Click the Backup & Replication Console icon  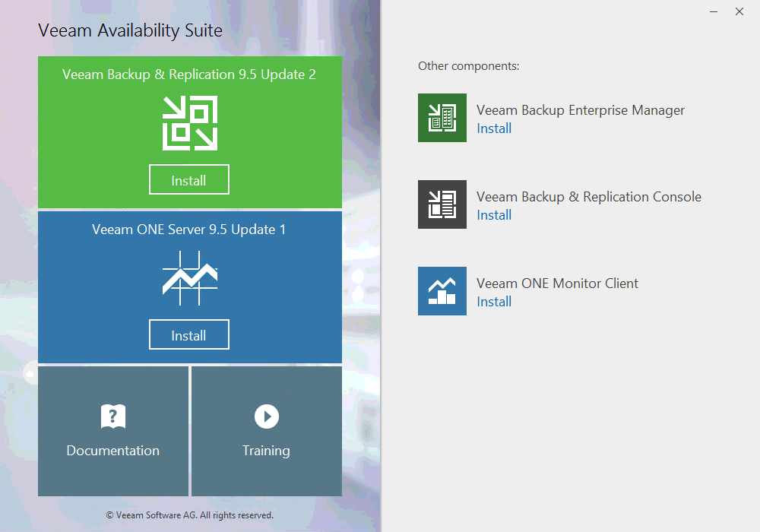pos(442,204)
